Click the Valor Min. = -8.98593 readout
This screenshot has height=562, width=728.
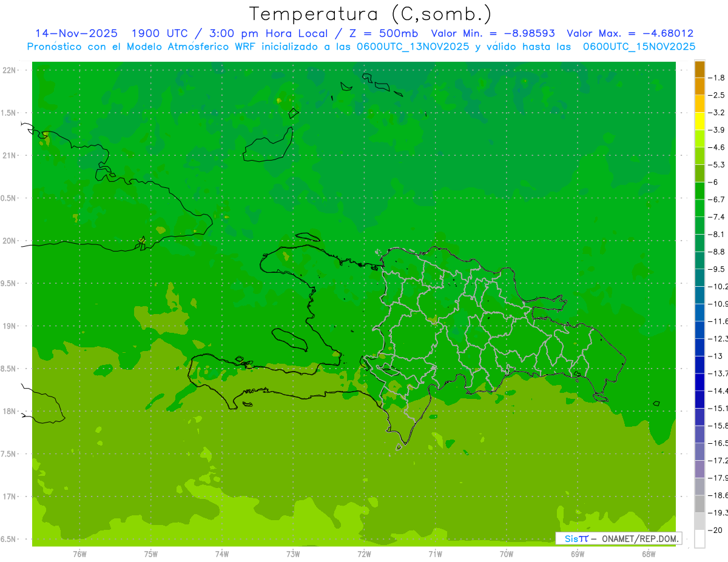[x=493, y=33]
